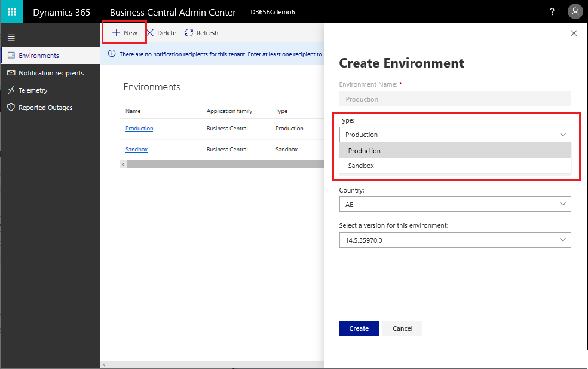
Task: Choose Sandbox from the Type list
Action: pos(455,166)
